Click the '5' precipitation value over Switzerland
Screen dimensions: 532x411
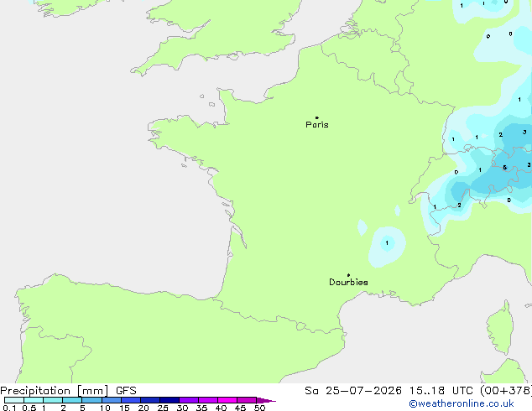(505, 167)
